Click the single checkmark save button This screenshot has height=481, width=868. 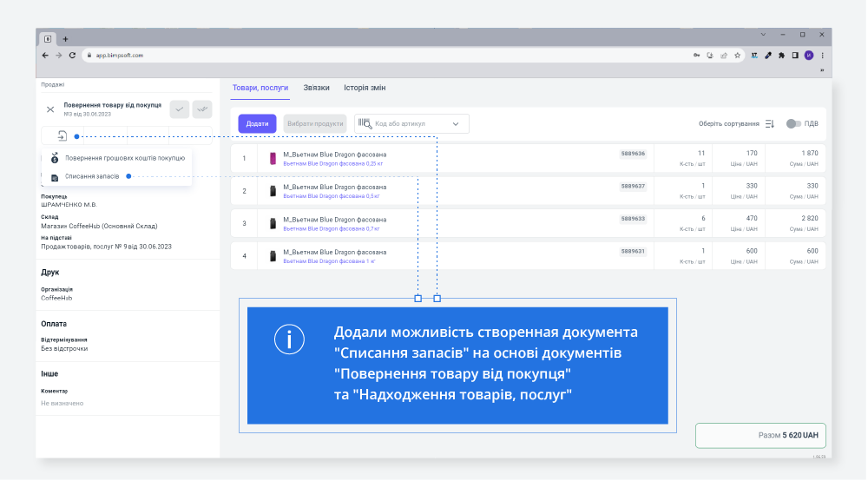pos(180,109)
